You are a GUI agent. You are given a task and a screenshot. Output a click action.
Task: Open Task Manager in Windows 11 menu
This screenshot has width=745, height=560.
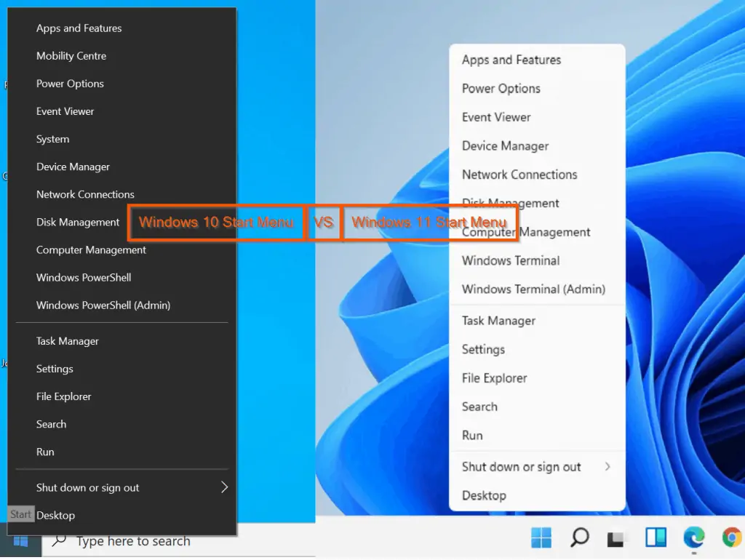[537, 321]
